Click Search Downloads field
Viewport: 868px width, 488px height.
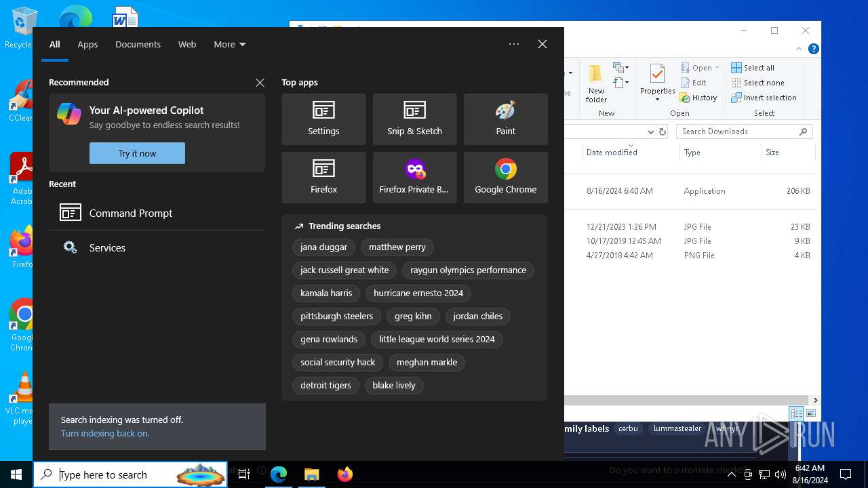pyautogui.click(x=744, y=131)
